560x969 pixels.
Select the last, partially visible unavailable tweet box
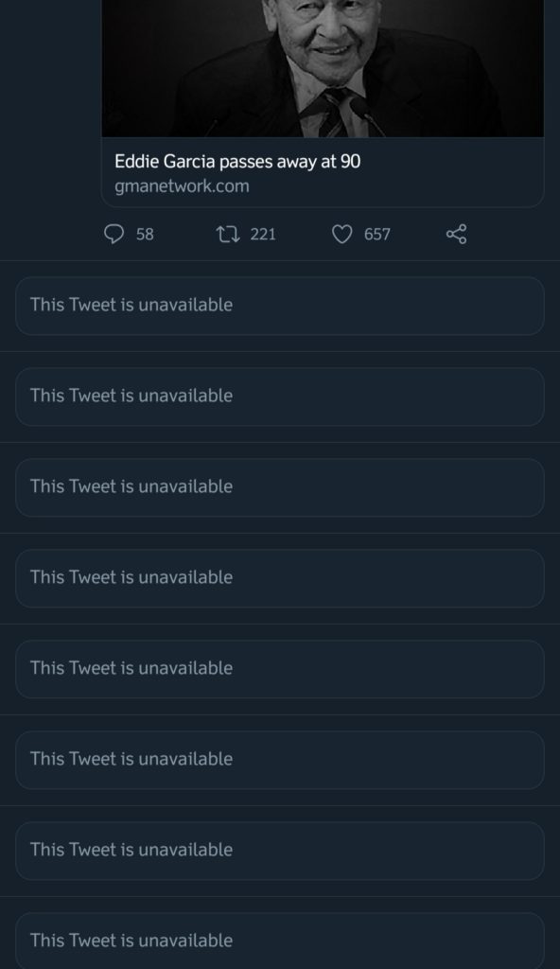click(279, 941)
